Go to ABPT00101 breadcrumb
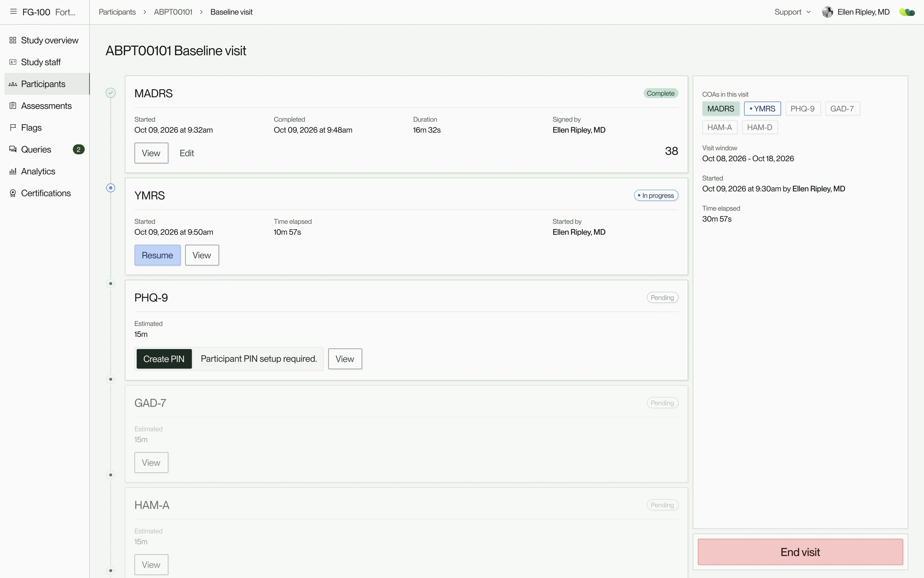924x578 pixels. tap(173, 12)
